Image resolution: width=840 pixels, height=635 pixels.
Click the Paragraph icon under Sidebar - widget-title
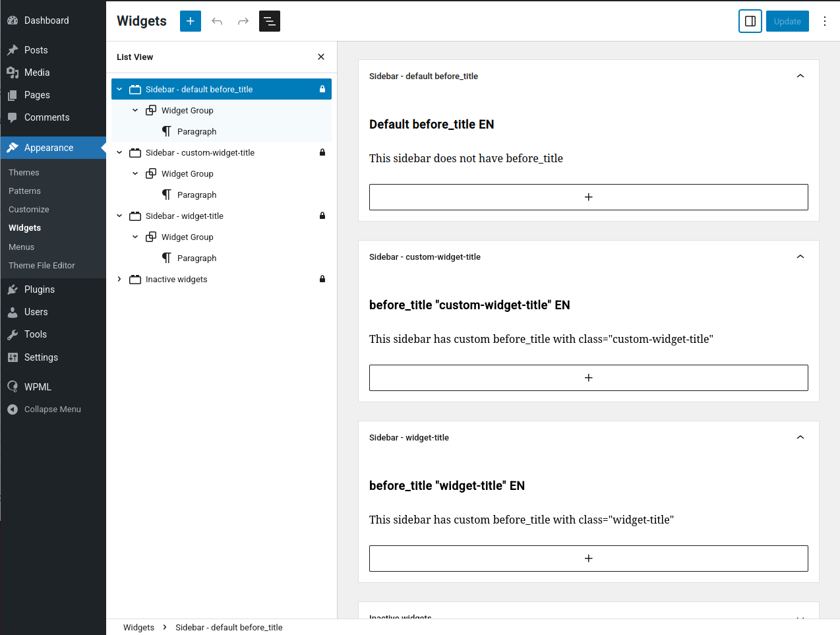167,258
